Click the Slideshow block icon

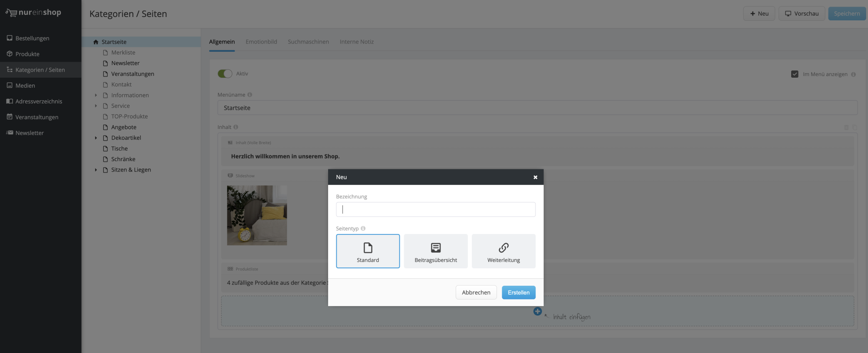pyautogui.click(x=230, y=176)
